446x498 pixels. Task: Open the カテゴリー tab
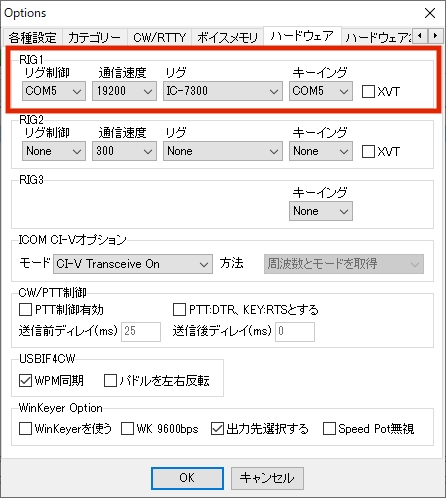95,37
